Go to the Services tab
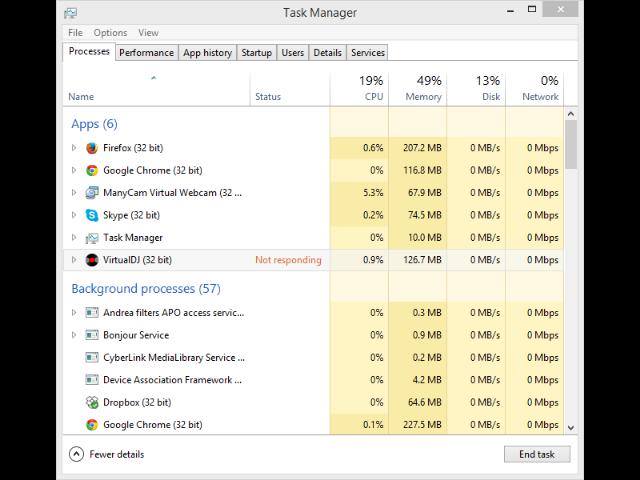Image resolution: width=640 pixels, height=480 pixels. (x=368, y=53)
